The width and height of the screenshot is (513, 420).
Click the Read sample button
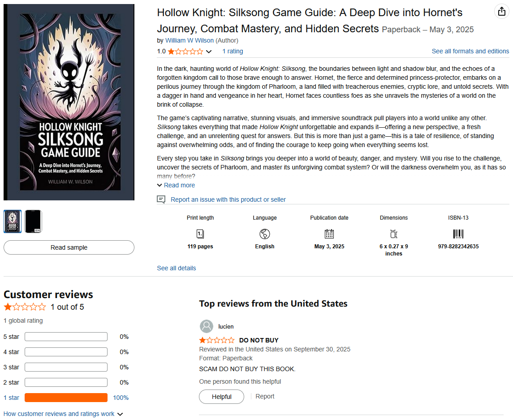[69, 247]
